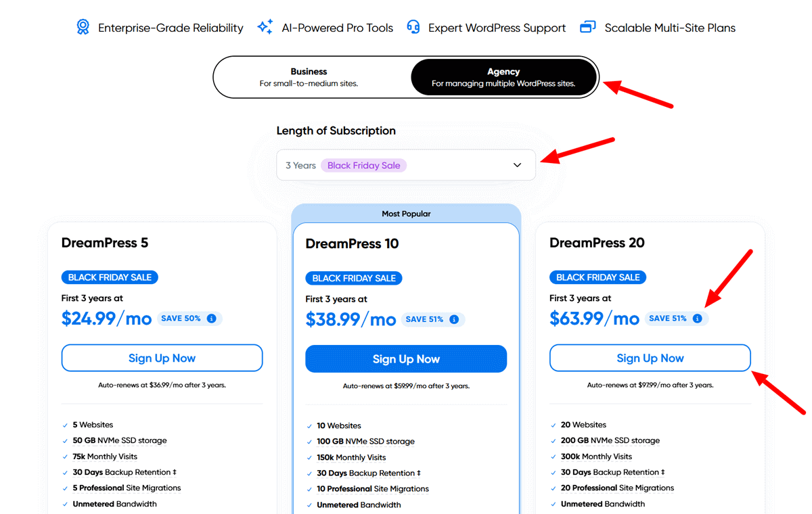Click the DreamPress 20 plan heading

tap(595, 242)
